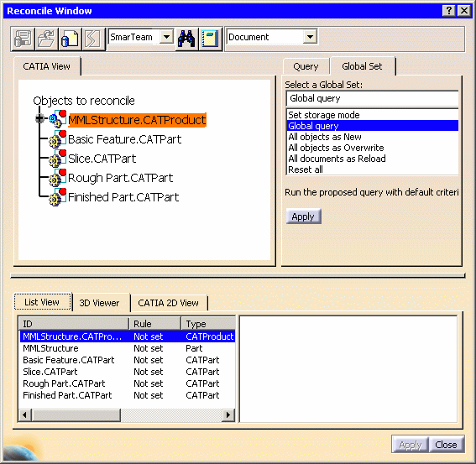Expand the MMLStructure.CATProduct tree node
The image size is (476, 464).
[x=39, y=118]
